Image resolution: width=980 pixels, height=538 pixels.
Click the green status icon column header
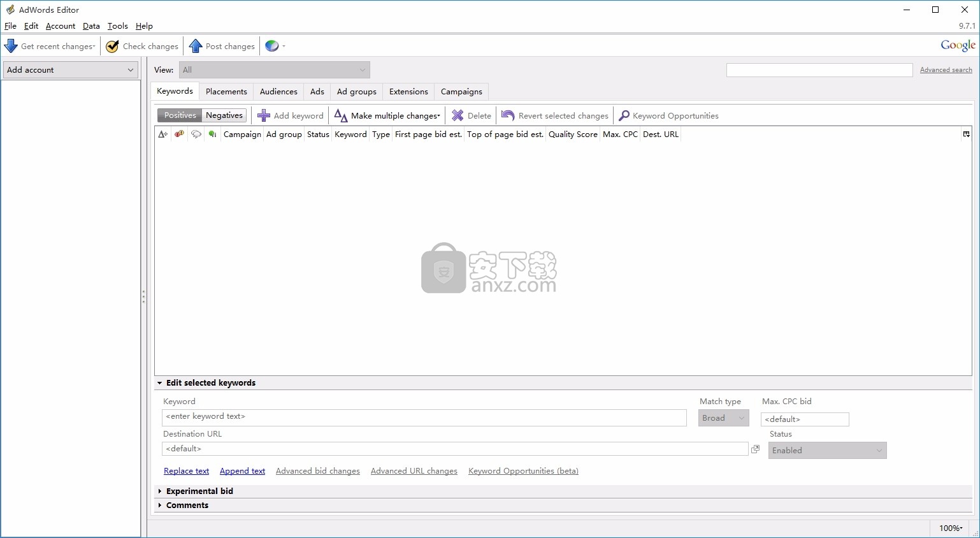coord(213,134)
